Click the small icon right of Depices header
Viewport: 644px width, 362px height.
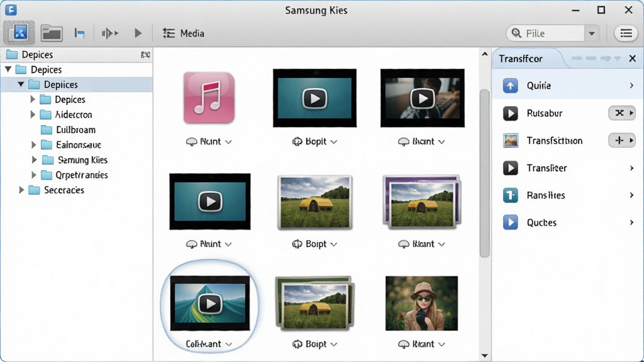145,55
